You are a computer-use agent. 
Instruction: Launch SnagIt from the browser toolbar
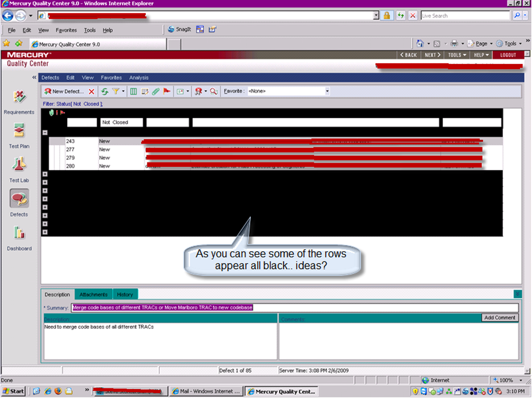click(179, 29)
